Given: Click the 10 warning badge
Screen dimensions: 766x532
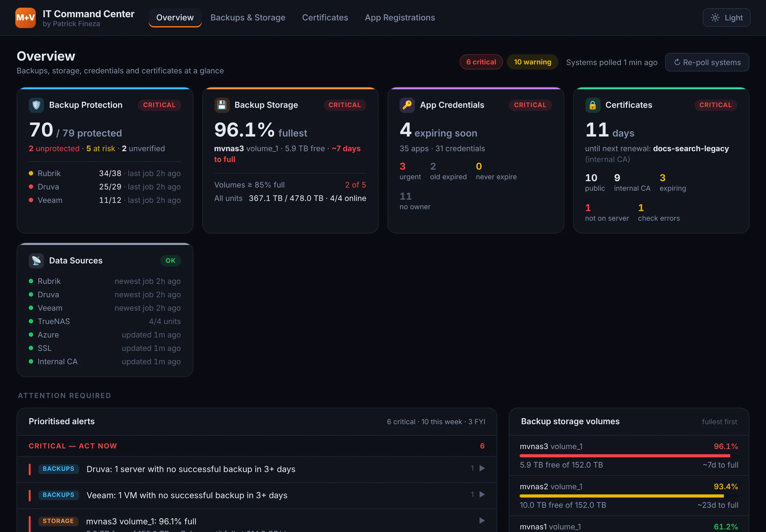Looking at the screenshot, I should 533,62.
